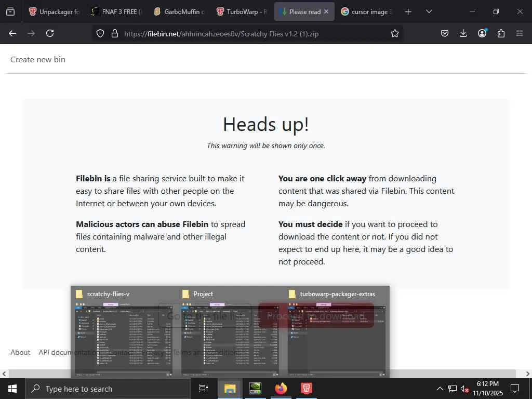The height and width of the screenshot is (399, 532).
Task: Switch to TurboWarp tab
Action: (242, 11)
